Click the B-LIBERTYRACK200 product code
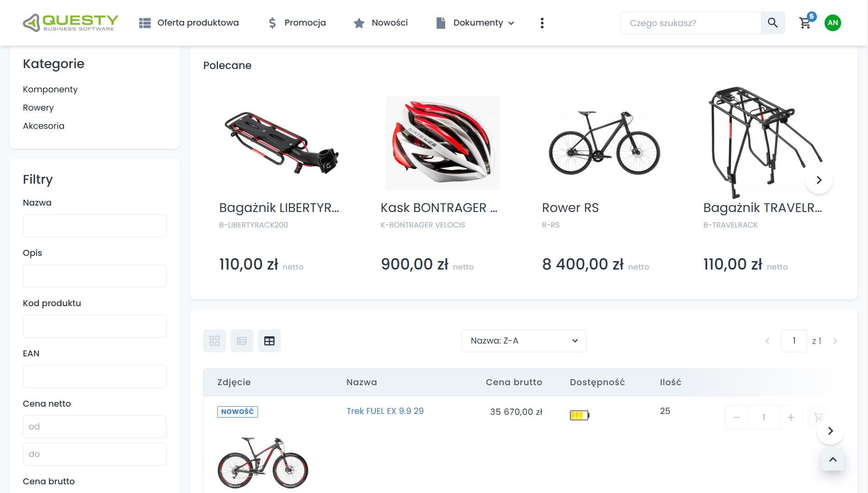868x493 pixels. (x=253, y=225)
